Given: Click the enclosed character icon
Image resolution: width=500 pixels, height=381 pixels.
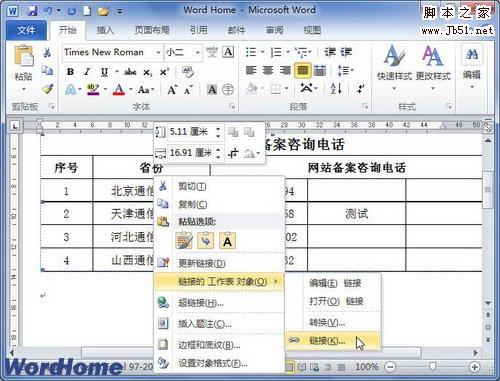Looking at the screenshot, I should pos(228,89).
